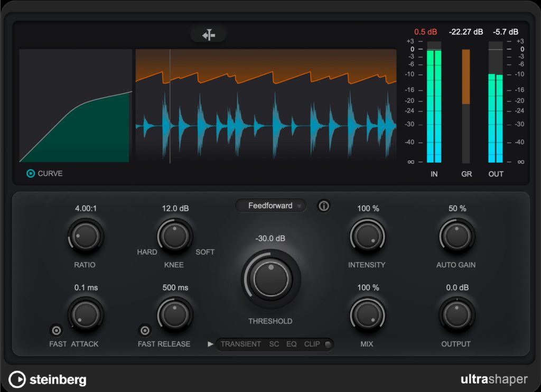This screenshot has height=392, width=541.
Task: Click the Threshold knob
Action: [271, 277]
